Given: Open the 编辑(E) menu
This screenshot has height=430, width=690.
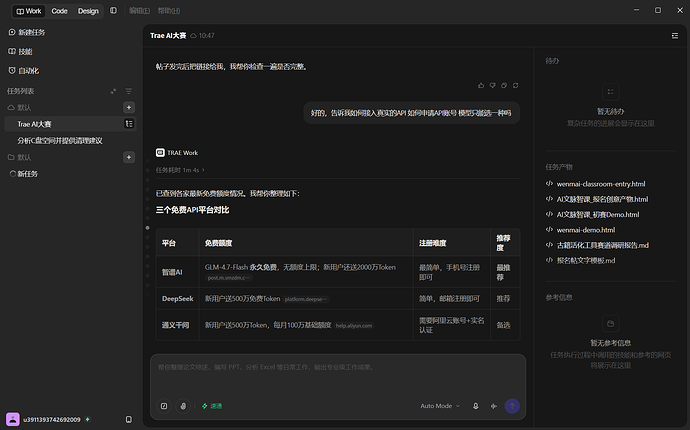Looking at the screenshot, I should tap(139, 11).
